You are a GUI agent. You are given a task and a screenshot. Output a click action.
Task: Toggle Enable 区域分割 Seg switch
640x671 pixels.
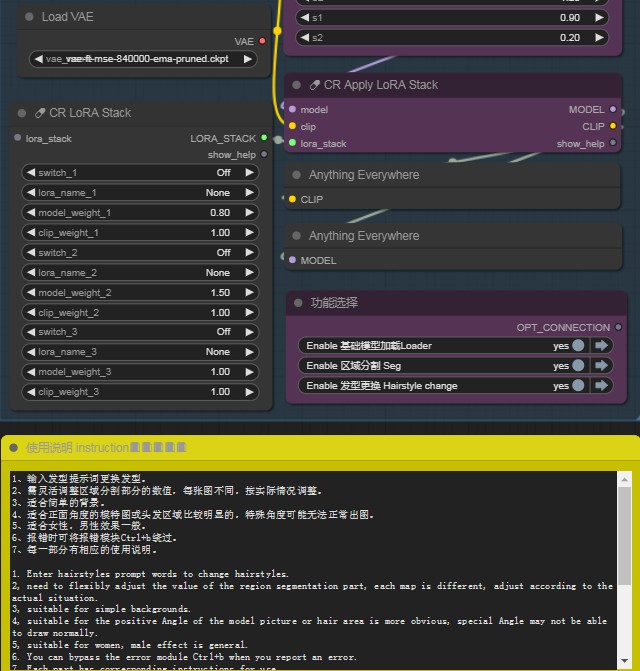(578, 365)
